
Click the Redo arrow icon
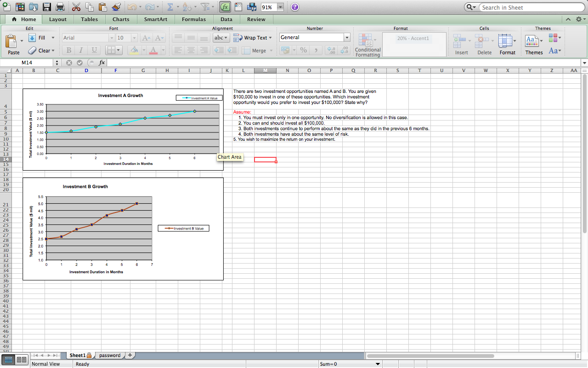coord(150,7)
